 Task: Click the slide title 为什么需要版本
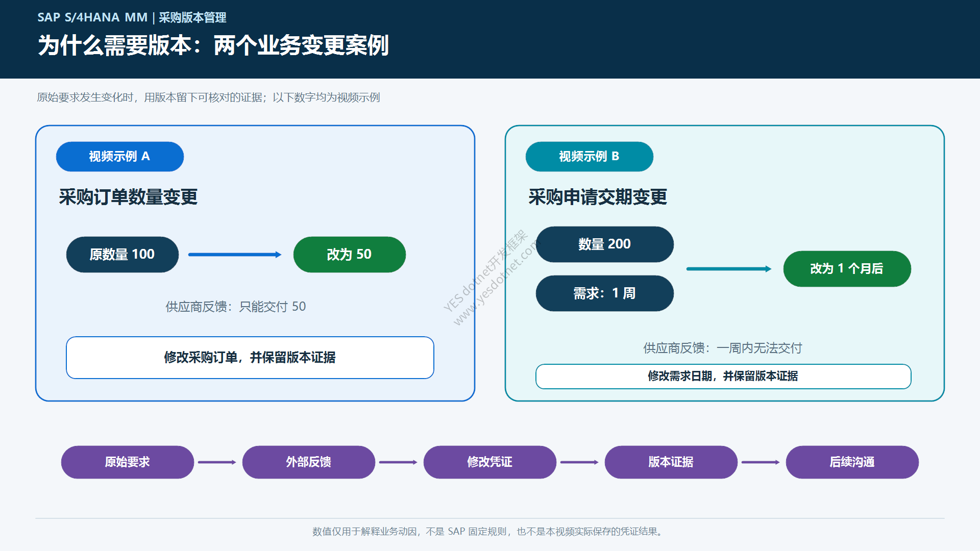click(115, 45)
